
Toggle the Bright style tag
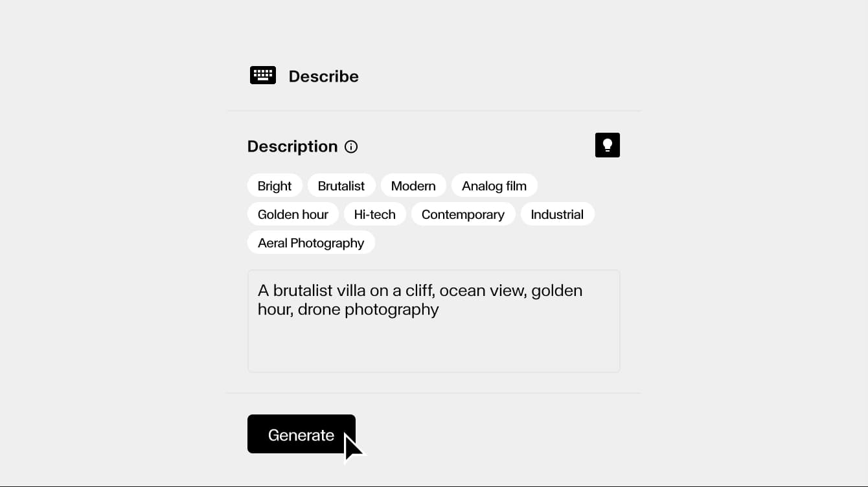[x=275, y=185]
